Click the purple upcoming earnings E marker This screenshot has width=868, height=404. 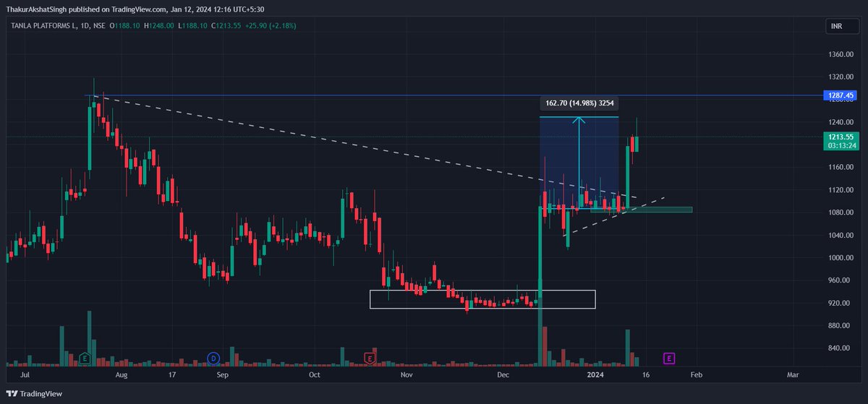coord(669,358)
